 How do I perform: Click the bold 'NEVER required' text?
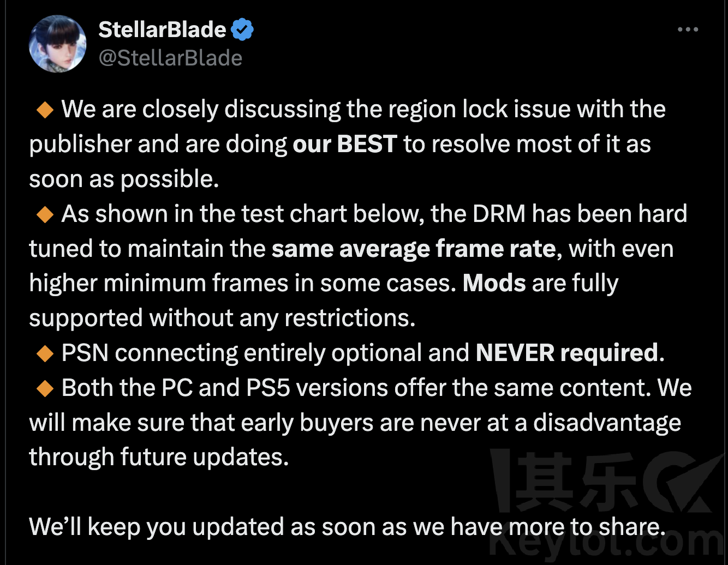(567, 353)
